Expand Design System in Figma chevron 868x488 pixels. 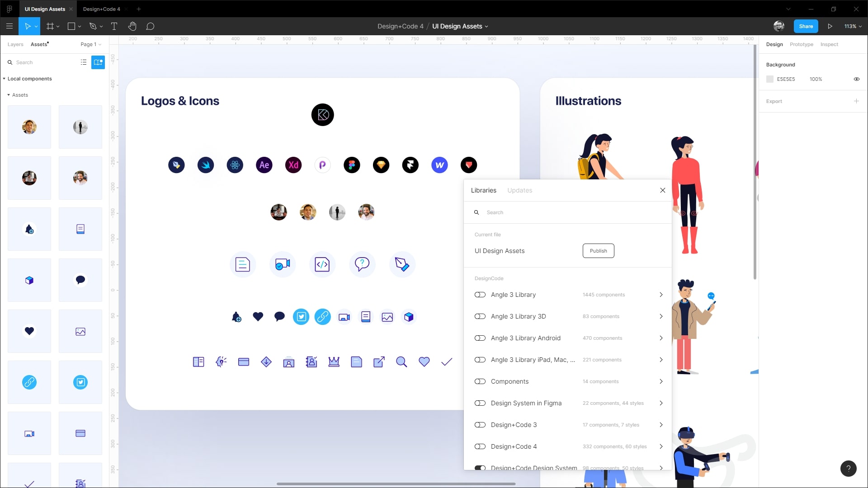coord(661,403)
